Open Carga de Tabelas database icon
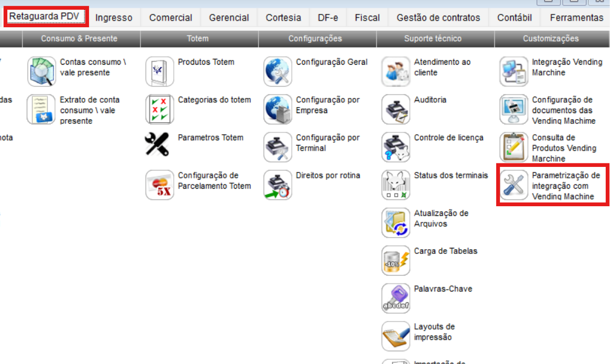 point(396,260)
